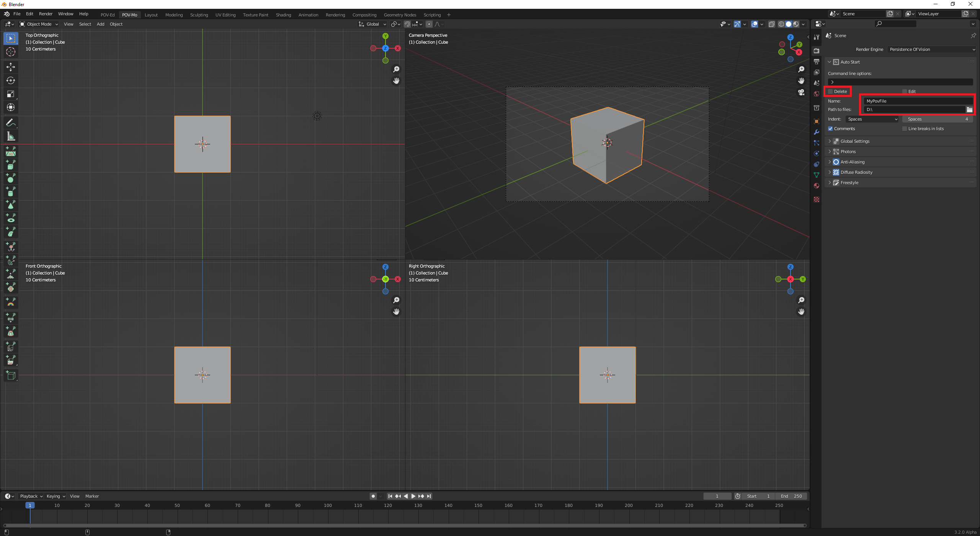Enable Line breaks in lists

coord(905,129)
